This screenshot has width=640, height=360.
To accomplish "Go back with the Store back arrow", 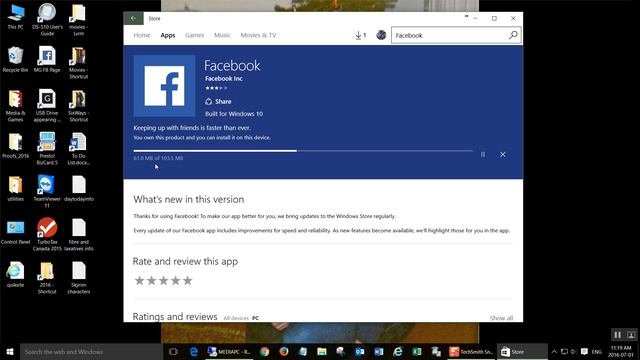I will (x=133, y=18).
